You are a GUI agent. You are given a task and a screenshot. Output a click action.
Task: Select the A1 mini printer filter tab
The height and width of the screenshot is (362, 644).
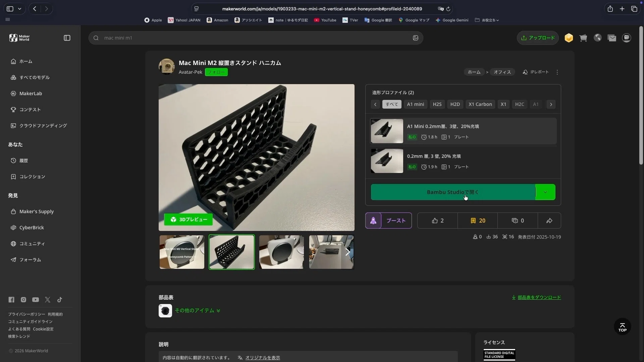point(416,104)
